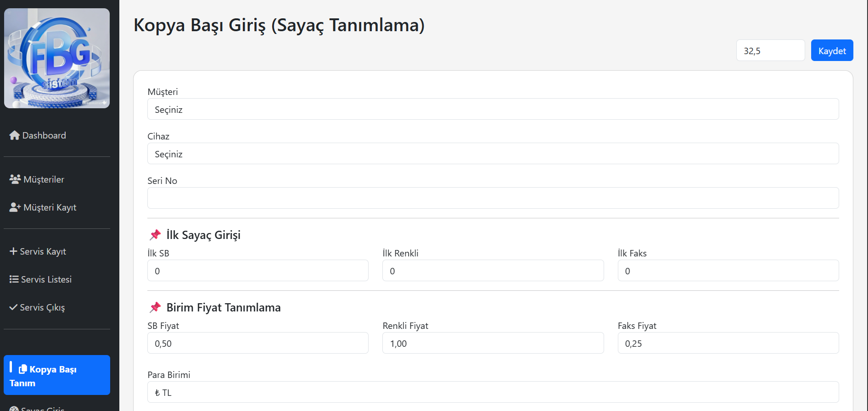The height and width of the screenshot is (411, 868).
Task: Open the Dashboard link
Action: [x=44, y=135]
